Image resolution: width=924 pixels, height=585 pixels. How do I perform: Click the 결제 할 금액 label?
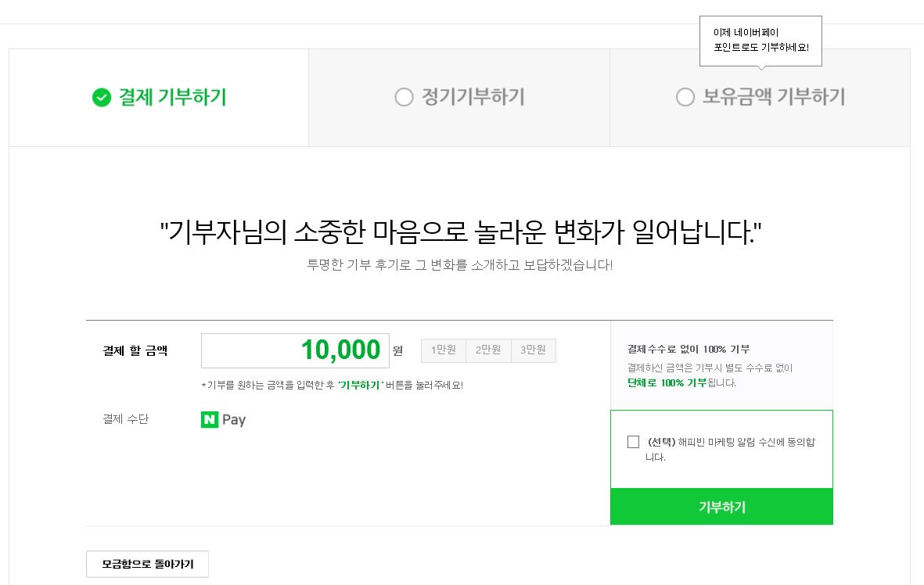pyautogui.click(x=135, y=350)
